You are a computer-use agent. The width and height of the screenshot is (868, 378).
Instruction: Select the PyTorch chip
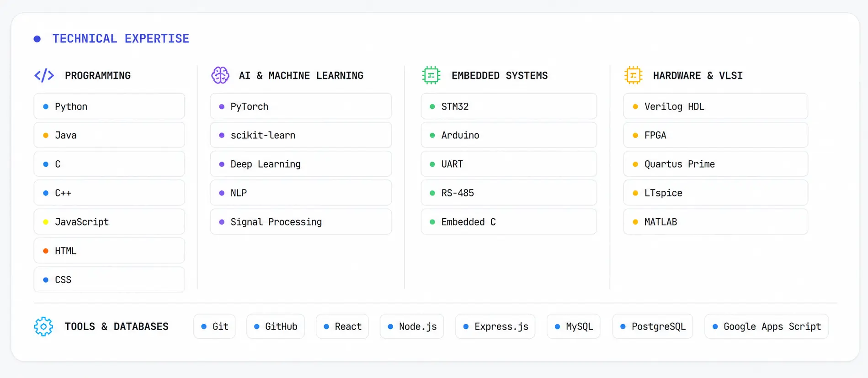(x=301, y=106)
